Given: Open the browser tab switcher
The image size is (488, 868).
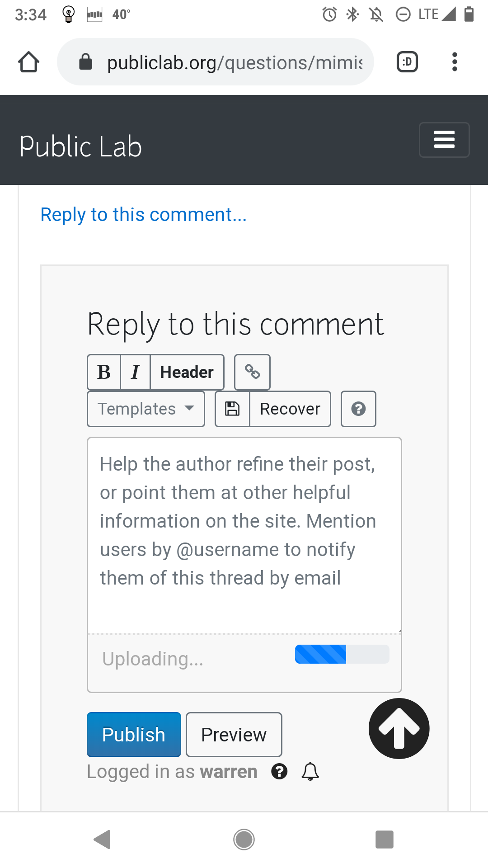Looking at the screenshot, I should click(x=406, y=61).
